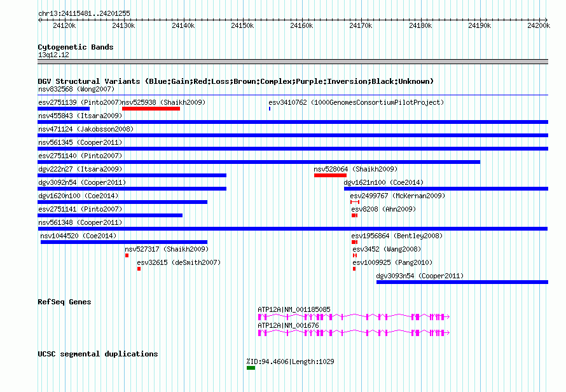The image size is (566, 392).
Task: Select the nsv471124 (Jakobsson2008) label
Action: [86, 129]
